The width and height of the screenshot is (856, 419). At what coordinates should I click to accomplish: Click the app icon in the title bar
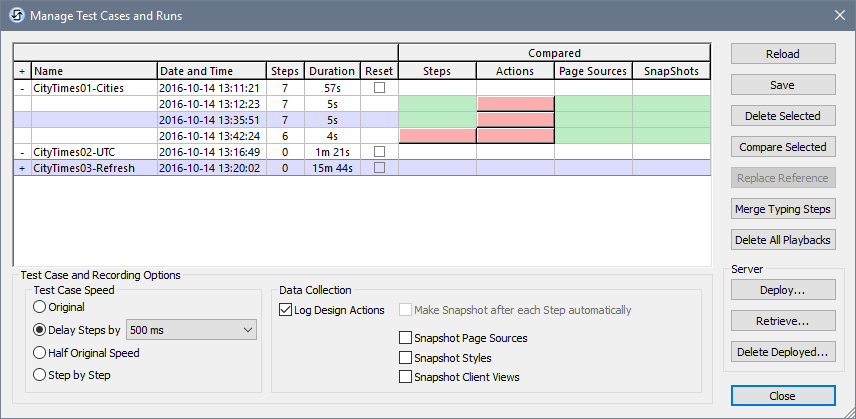point(16,15)
